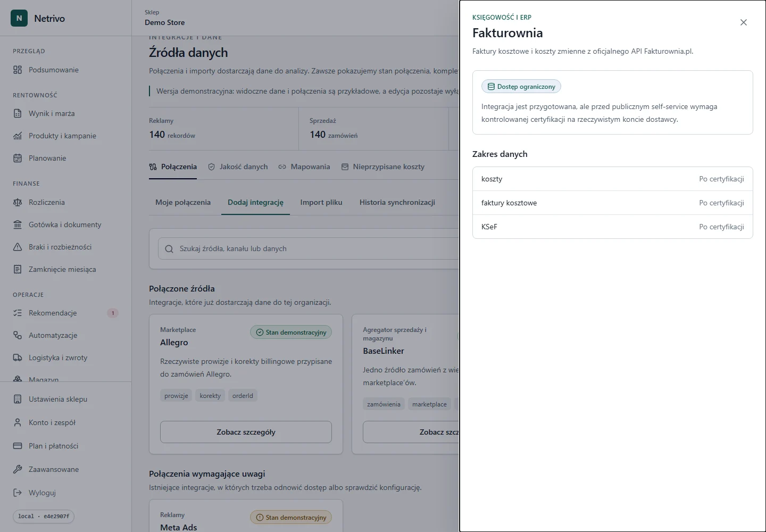The height and width of the screenshot is (532, 766).
Task: Open Podsumowanie dashboard icon in sidebar
Action: tap(18, 70)
